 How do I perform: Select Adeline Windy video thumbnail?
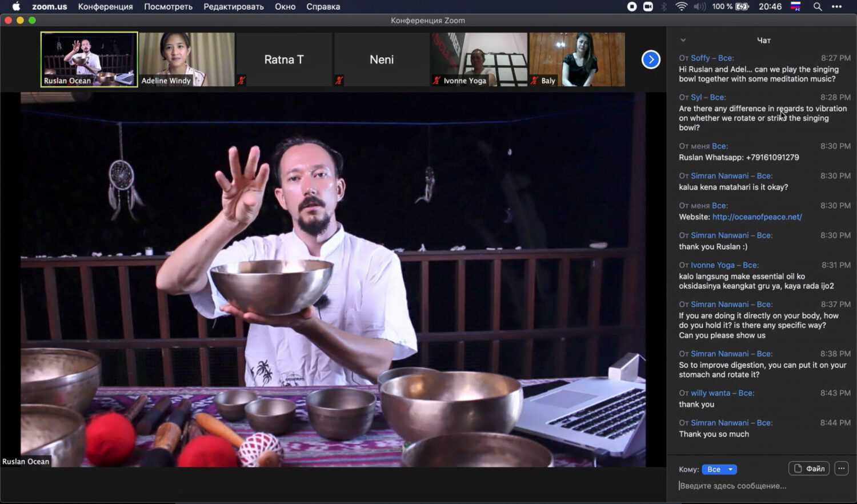pos(187,59)
